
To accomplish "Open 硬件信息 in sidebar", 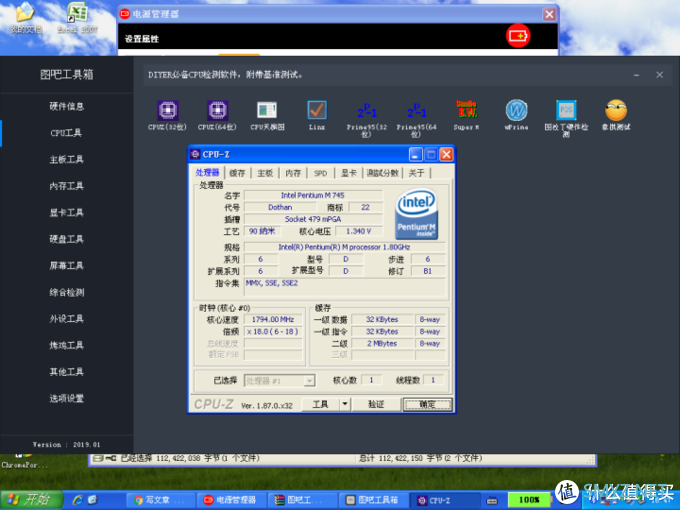I will click(x=66, y=106).
